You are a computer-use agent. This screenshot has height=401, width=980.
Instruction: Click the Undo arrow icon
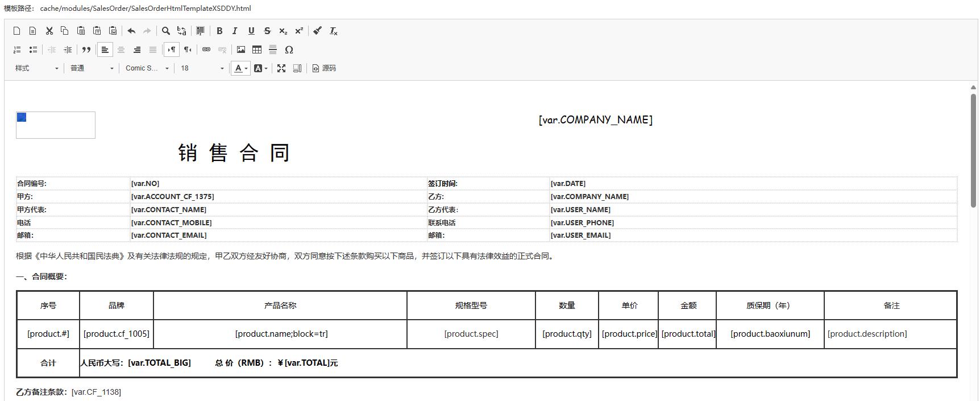(131, 31)
